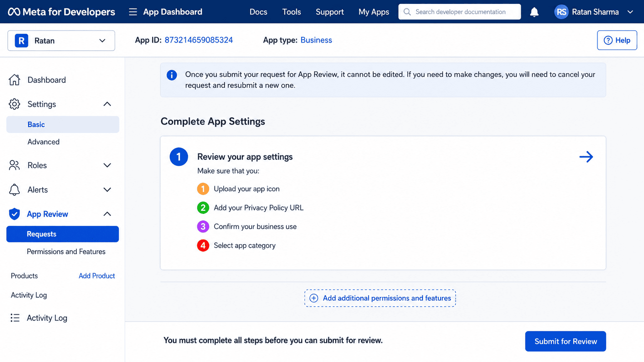
Task: Open the Requests page in sidebar
Action: coord(63,234)
